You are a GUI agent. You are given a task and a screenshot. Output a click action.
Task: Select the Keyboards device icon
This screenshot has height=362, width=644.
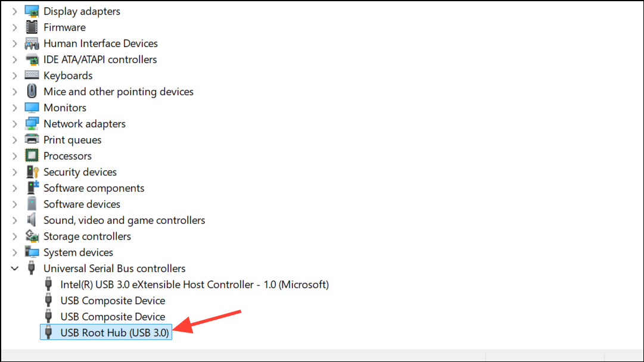(x=32, y=75)
